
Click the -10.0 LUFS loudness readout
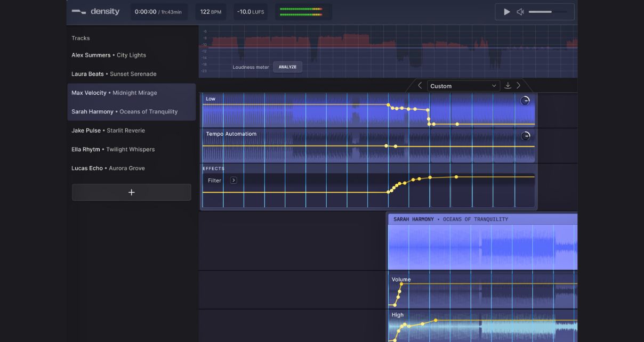(x=250, y=11)
